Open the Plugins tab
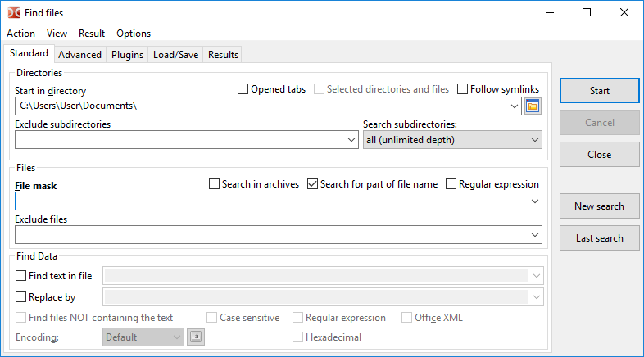Viewport: 644px width, 357px height. tap(127, 55)
